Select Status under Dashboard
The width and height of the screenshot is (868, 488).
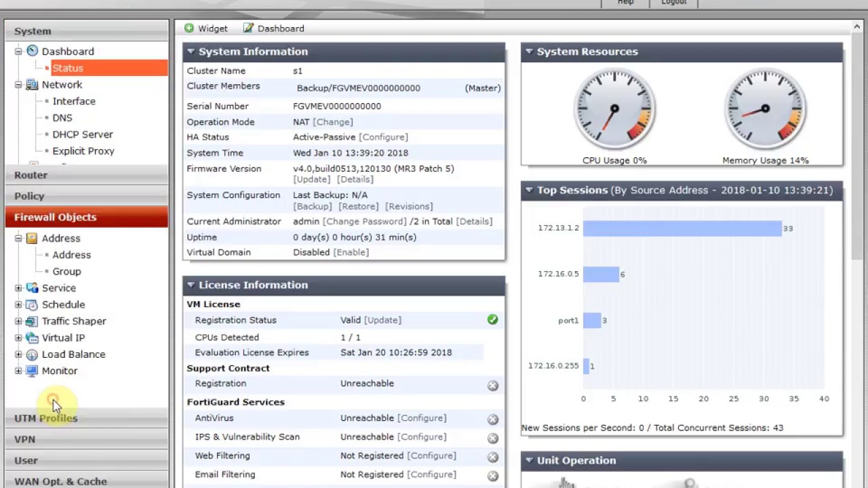[x=68, y=68]
